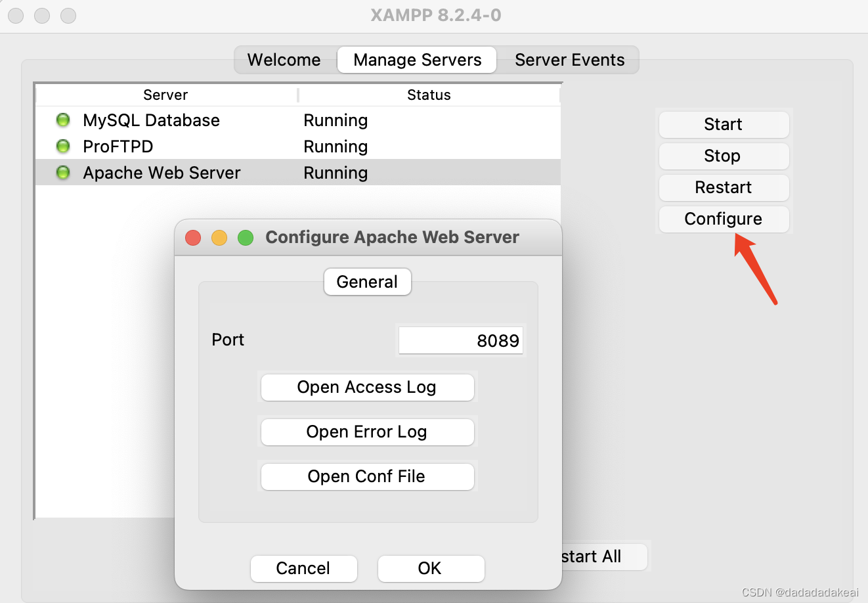Select the MySQL Database server row

click(x=151, y=120)
